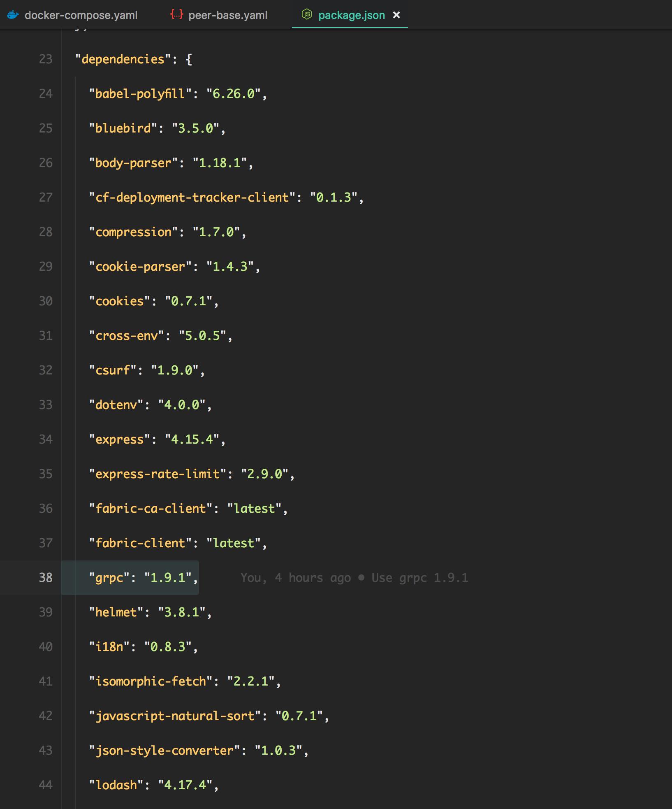Click "latest" value of fabric-client
The height and width of the screenshot is (809, 672).
[x=234, y=543]
